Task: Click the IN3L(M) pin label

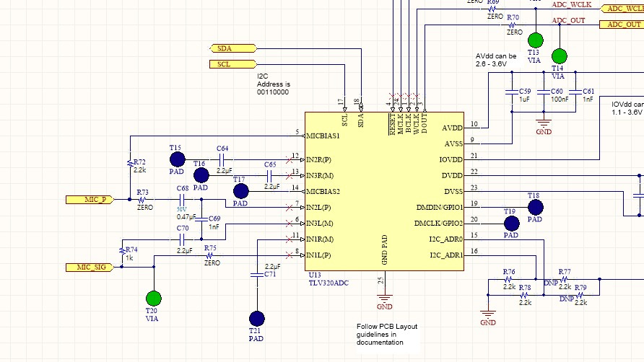Action: (320, 224)
